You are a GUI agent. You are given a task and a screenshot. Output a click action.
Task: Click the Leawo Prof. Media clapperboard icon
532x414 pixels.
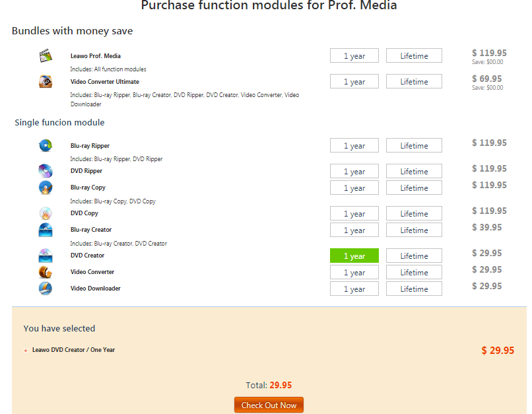(46, 55)
